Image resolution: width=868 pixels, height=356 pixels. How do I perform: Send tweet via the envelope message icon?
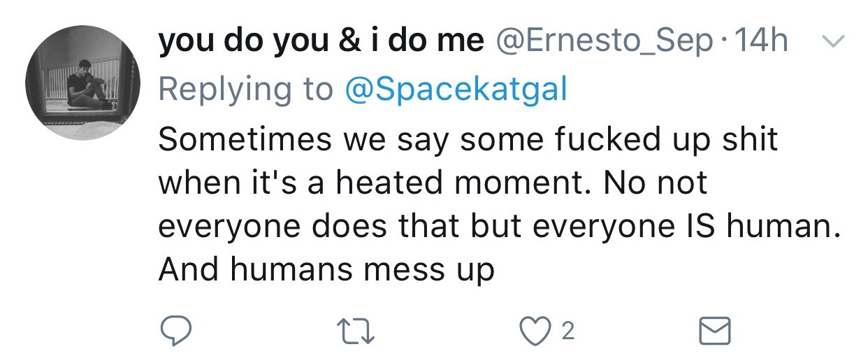[x=716, y=331]
